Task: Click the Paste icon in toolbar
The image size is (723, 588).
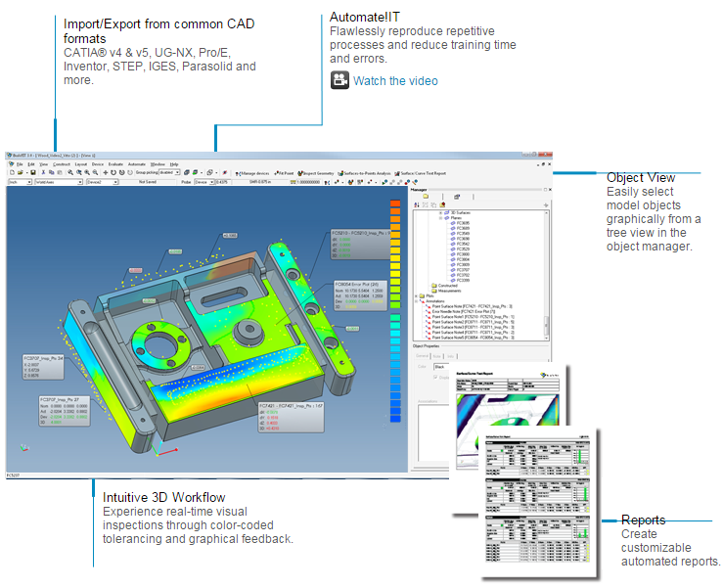Action: [x=60, y=172]
